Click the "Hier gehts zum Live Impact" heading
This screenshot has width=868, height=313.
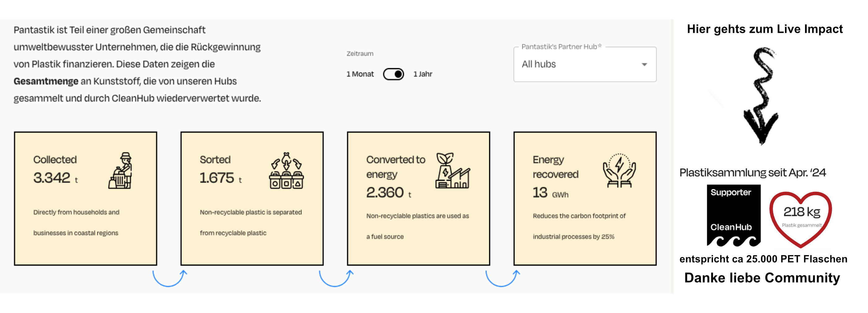point(764,29)
